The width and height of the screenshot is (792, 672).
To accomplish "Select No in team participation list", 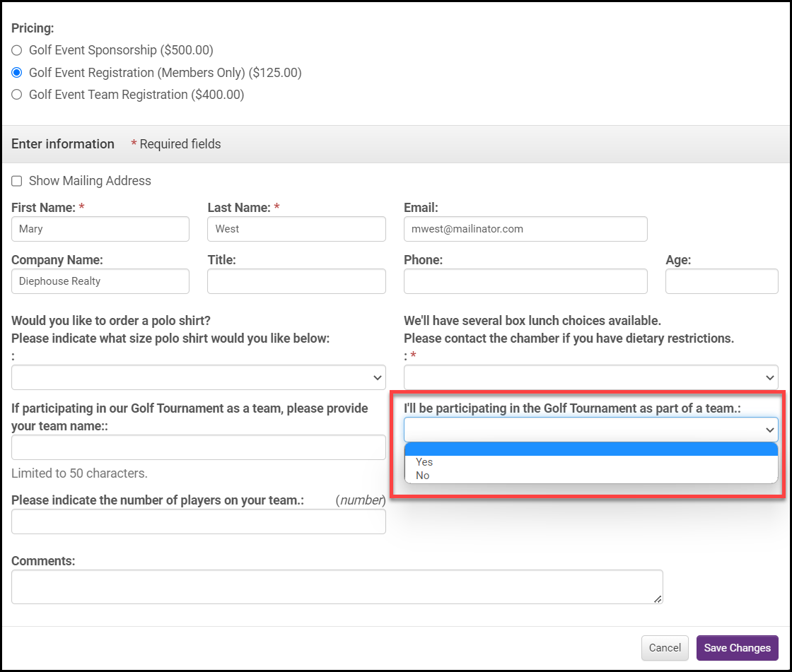I will click(x=423, y=476).
